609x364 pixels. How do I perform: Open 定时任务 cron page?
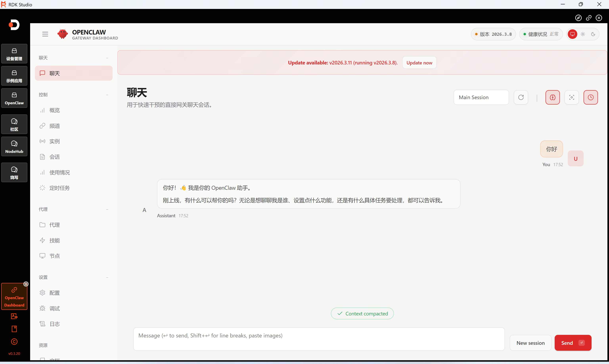(x=74, y=188)
